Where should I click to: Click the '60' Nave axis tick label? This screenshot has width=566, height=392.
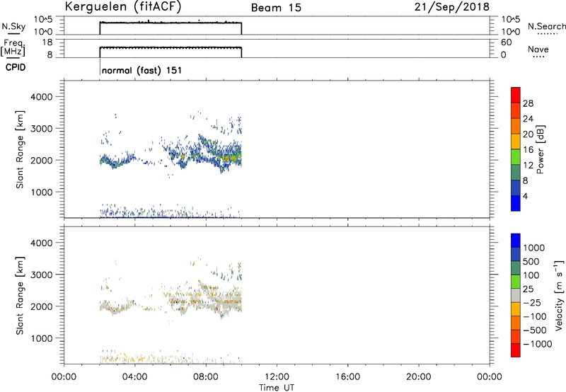point(507,42)
